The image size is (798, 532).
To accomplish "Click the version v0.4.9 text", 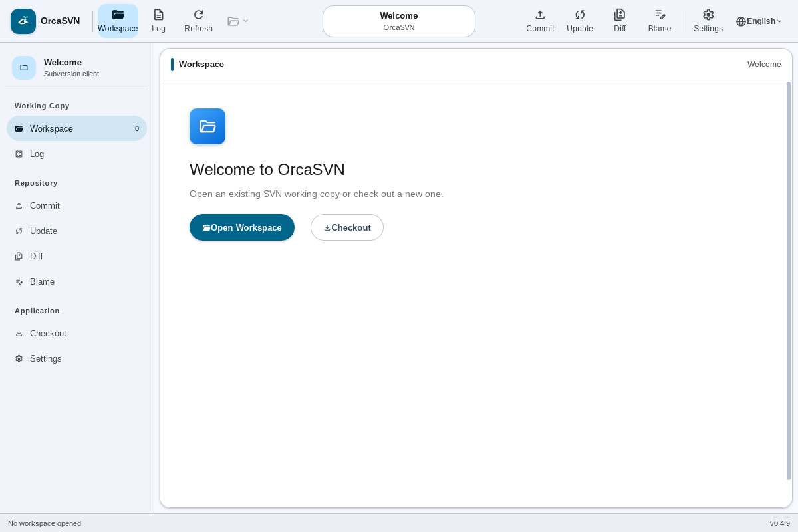I will click(x=780, y=523).
